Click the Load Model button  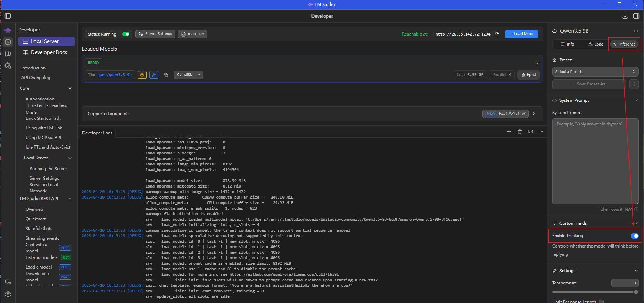[522, 34]
